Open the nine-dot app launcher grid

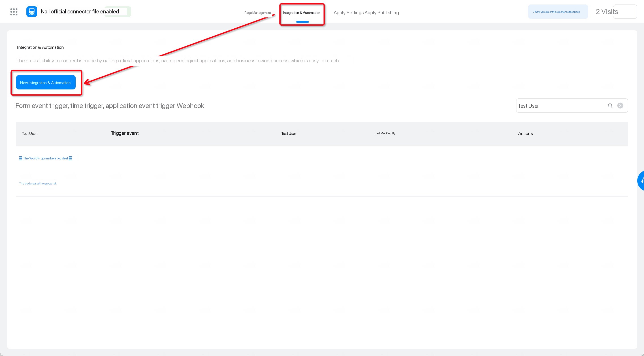(x=14, y=12)
